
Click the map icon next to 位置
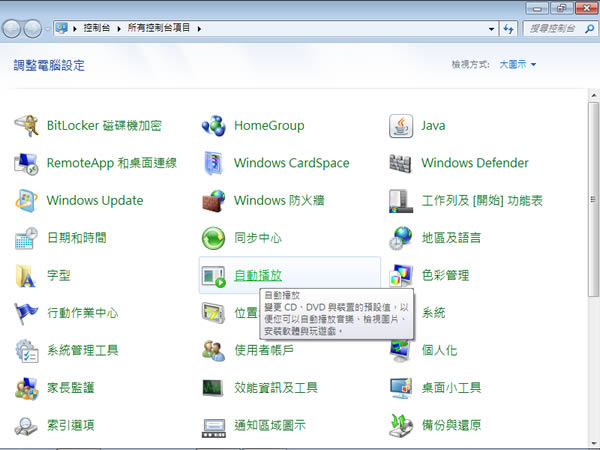point(214,313)
